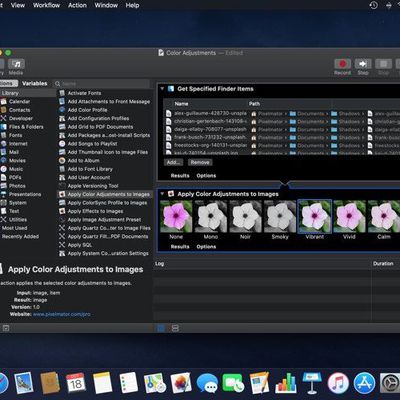
Task: Show Results of Get Specified Finder Items
Action: click(180, 176)
